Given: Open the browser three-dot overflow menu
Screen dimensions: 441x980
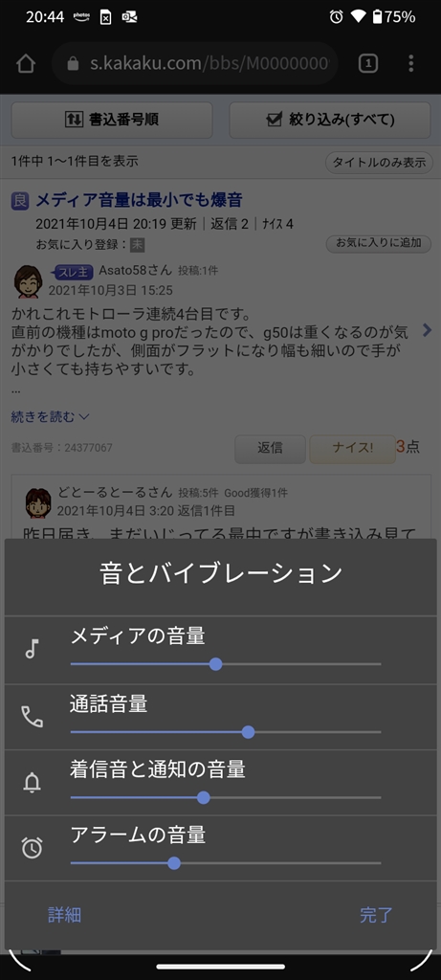Looking at the screenshot, I should click(x=410, y=63).
